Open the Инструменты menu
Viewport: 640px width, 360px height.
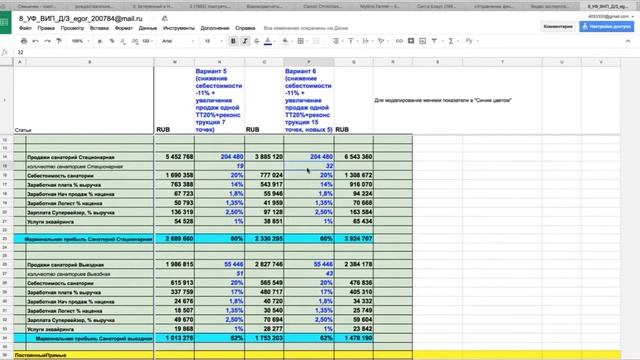[x=179, y=28]
